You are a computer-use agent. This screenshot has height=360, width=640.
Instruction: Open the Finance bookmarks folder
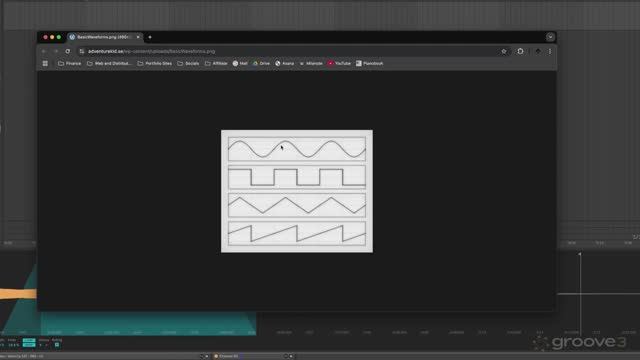(70, 63)
